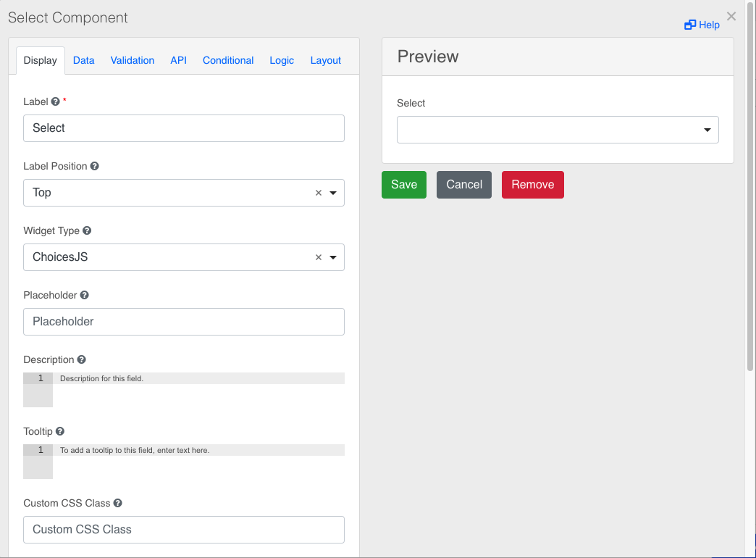Screen dimensions: 756x558
Task: Focus the Custom CSS Class input
Action: click(184, 530)
